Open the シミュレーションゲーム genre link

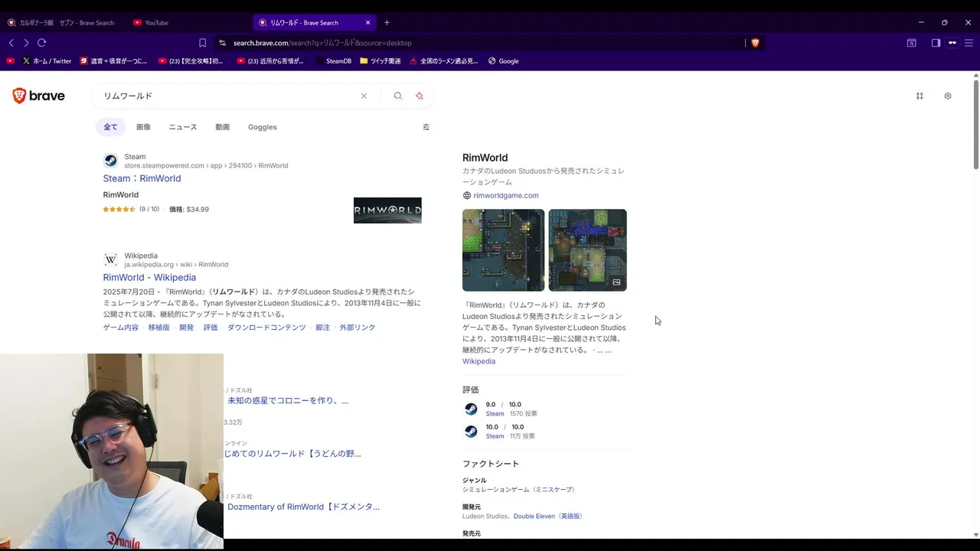520,490
